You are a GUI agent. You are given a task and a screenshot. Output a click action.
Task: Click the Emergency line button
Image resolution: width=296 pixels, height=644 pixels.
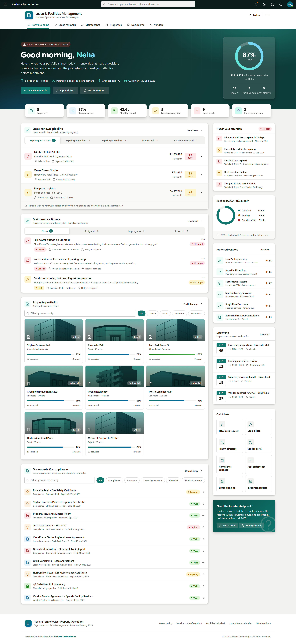pyautogui.click(x=252, y=526)
